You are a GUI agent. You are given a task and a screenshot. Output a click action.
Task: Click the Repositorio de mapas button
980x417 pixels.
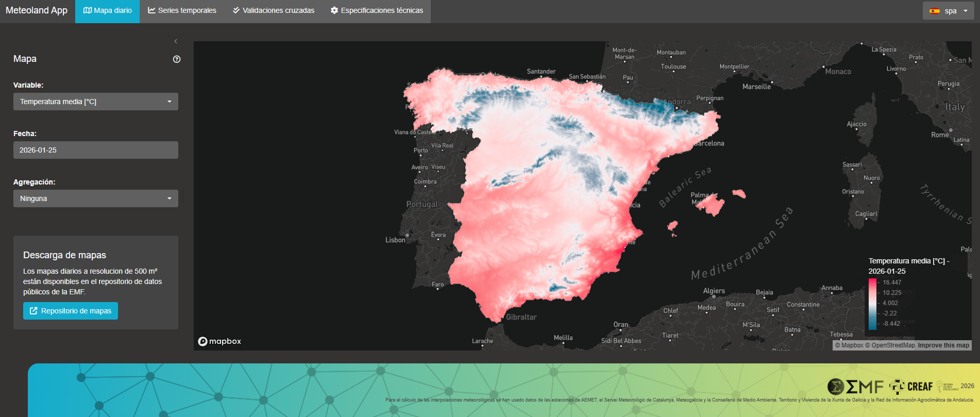(71, 311)
